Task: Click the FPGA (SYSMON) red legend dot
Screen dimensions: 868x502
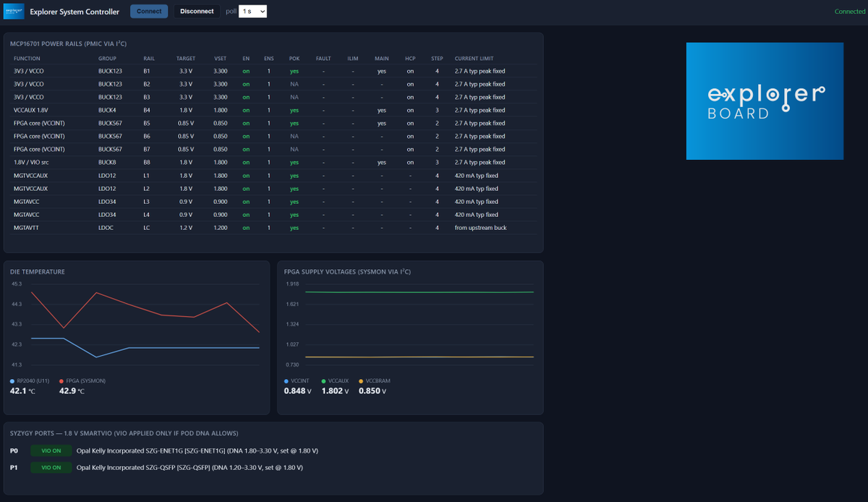Action: click(61, 380)
